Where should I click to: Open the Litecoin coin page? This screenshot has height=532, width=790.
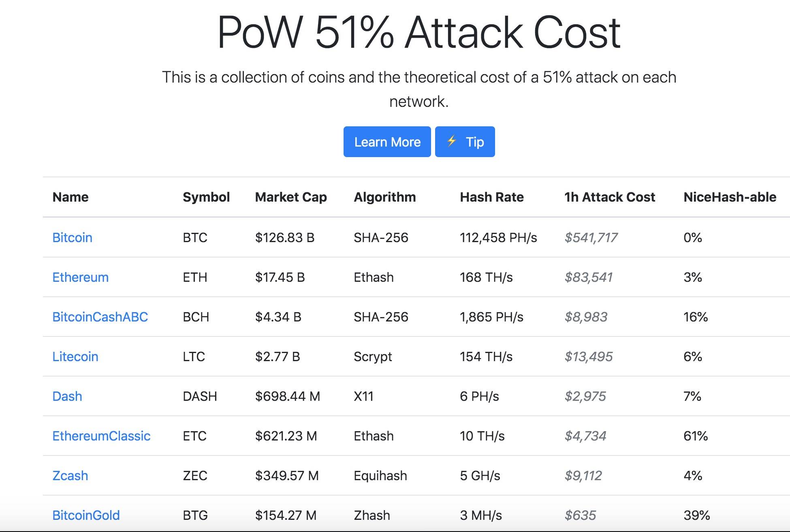tap(75, 357)
